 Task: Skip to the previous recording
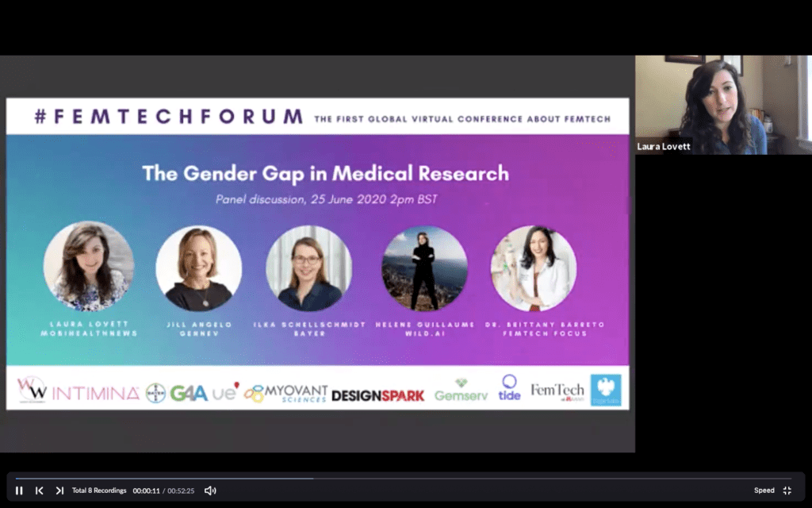click(x=40, y=491)
